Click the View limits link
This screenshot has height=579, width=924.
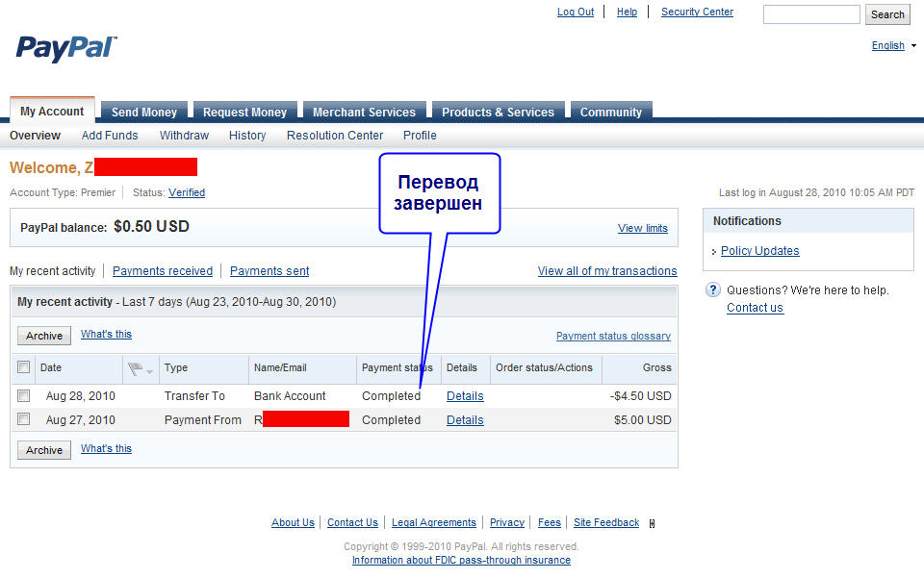click(642, 228)
